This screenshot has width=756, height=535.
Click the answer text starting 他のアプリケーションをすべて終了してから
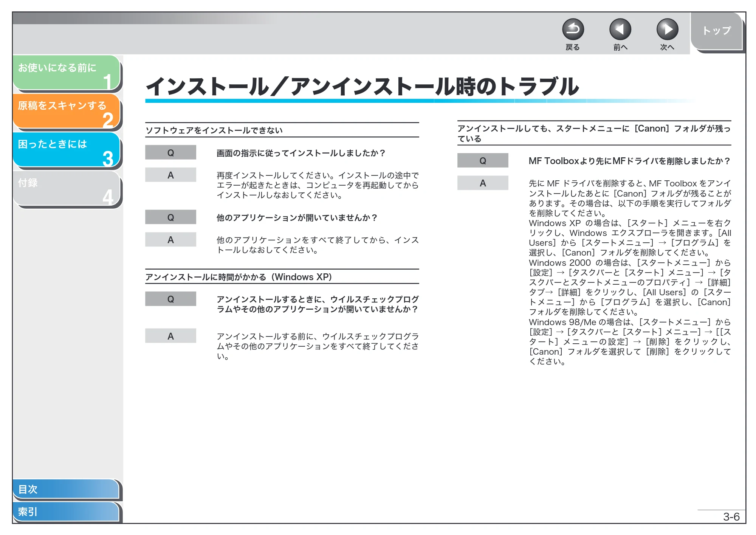coord(318,245)
